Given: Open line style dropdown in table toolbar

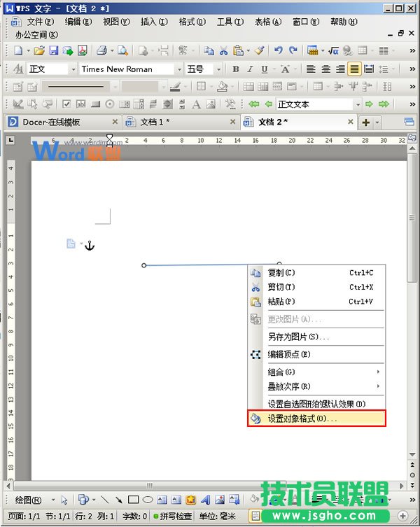Looking at the screenshot, I should tap(115, 87).
